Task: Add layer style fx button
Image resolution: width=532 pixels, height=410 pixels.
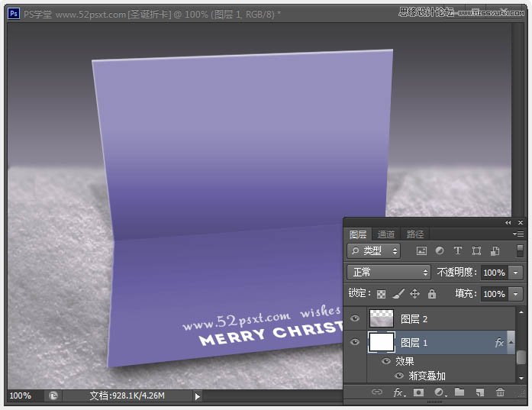Action: [399, 392]
